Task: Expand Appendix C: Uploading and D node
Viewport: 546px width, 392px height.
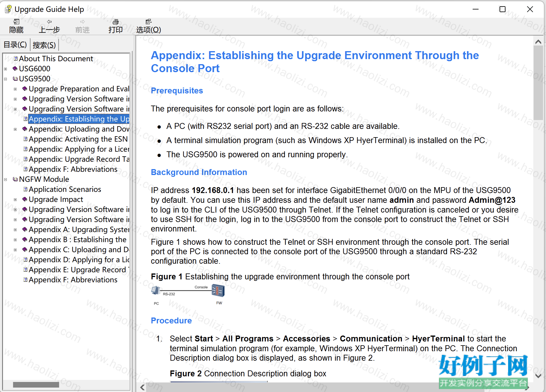Action: (15, 250)
